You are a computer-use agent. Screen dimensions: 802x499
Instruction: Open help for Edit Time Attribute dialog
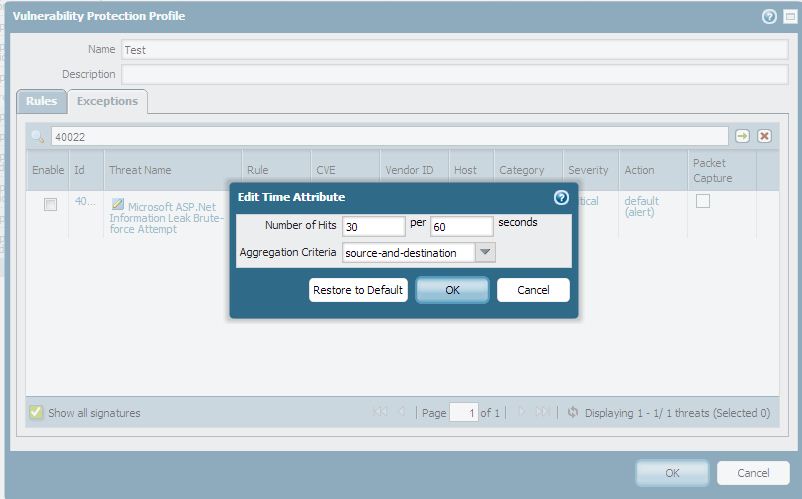point(561,197)
